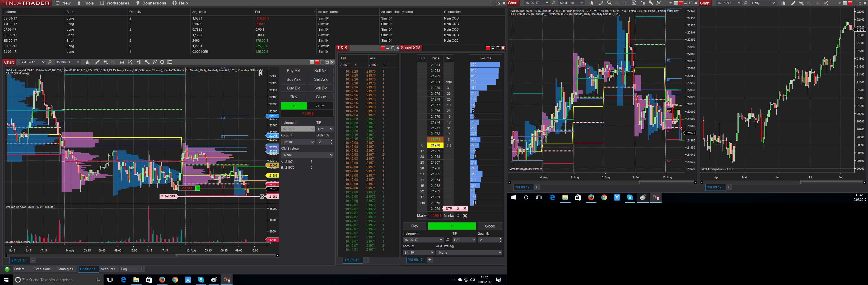Open properties list icon in 15 Minute chart toolbar

tap(170, 62)
